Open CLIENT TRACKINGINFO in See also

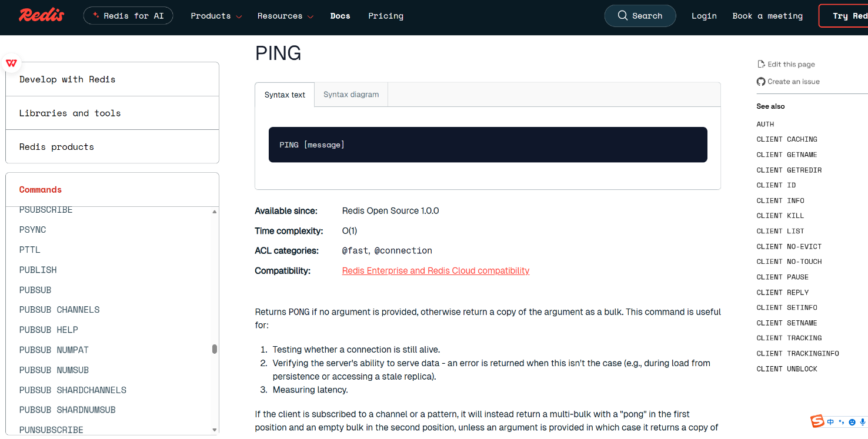tap(798, 353)
